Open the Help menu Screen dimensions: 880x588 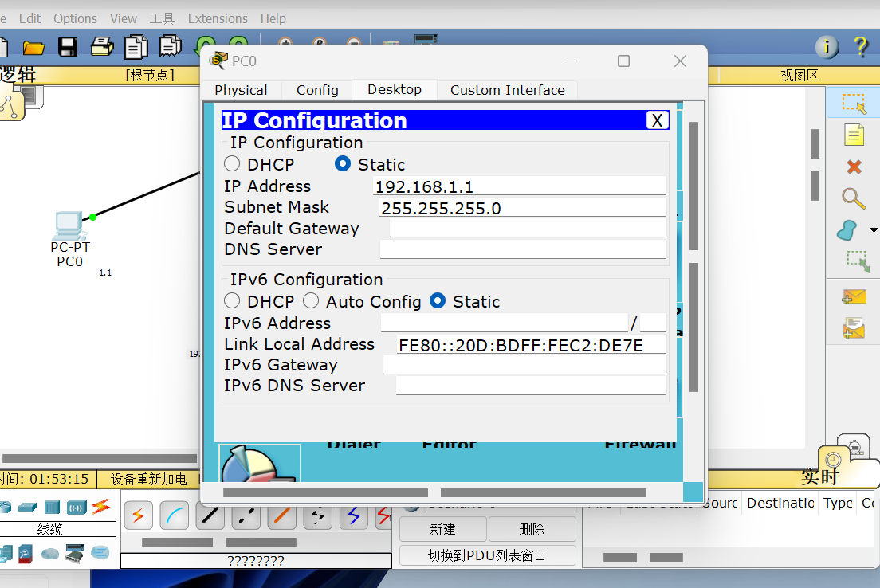[273, 18]
